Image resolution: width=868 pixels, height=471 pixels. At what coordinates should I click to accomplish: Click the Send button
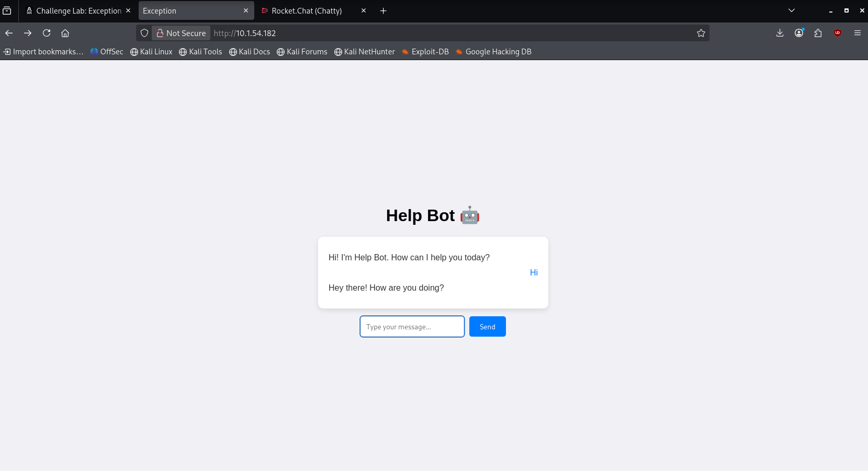pyautogui.click(x=488, y=327)
